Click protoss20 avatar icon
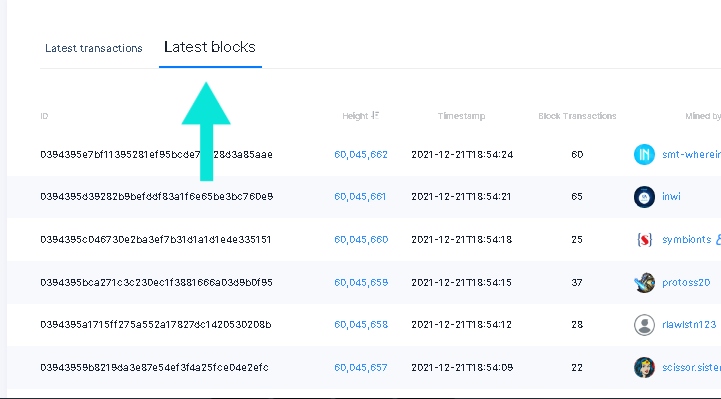Viewport: 721px width, 399px height. pyautogui.click(x=644, y=282)
